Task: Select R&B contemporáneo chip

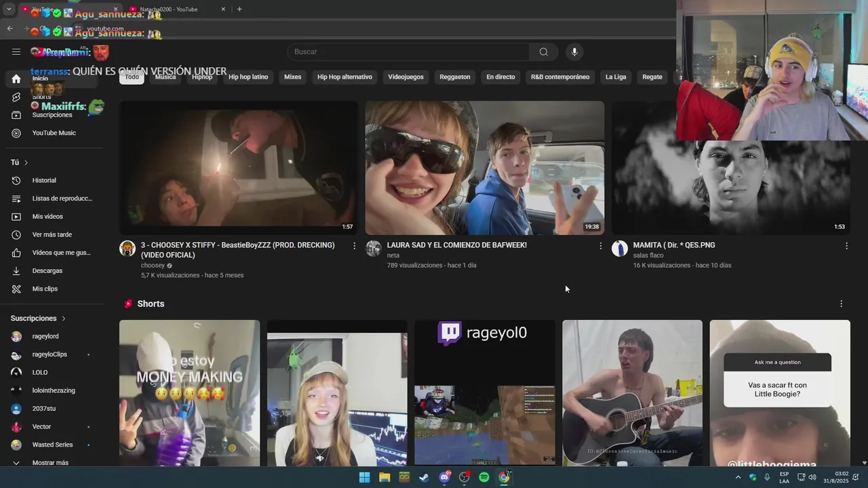Action: (x=560, y=77)
